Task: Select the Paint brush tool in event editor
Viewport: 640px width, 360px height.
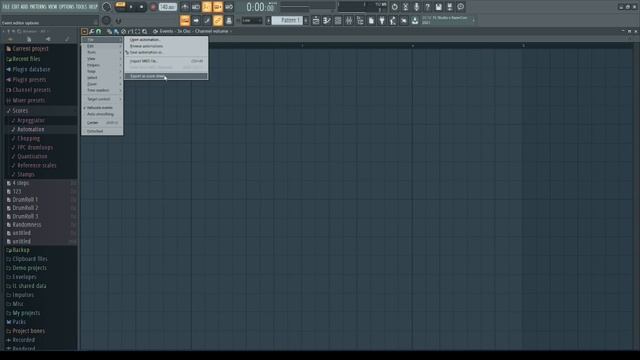Action: [116, 31]
